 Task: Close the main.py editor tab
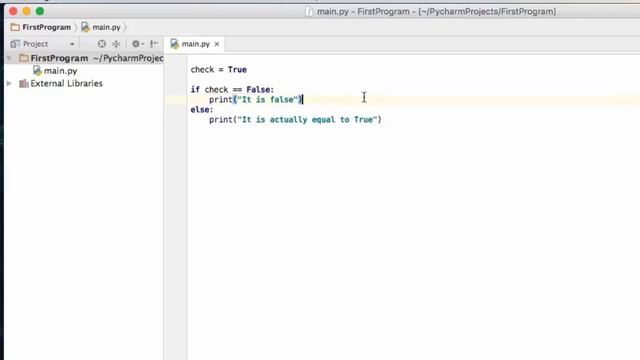coord(217,44)
